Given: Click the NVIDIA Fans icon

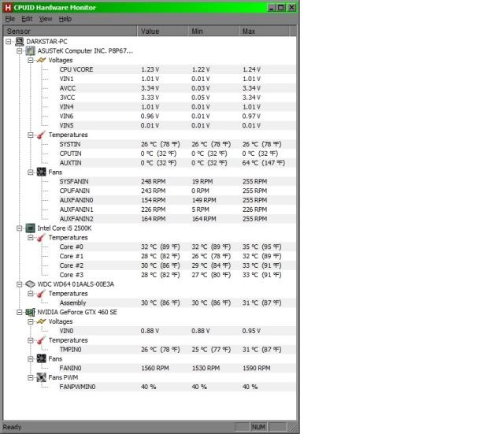Looking at the screenshot, I should click(41, 358).
